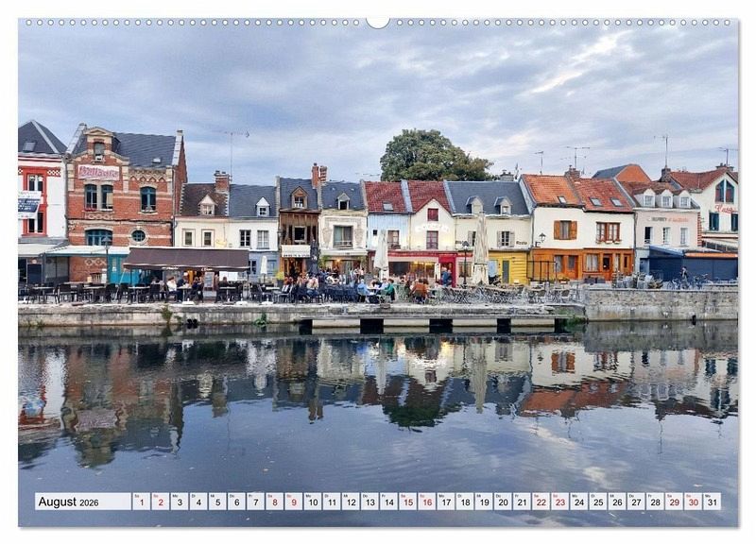
Task: Click the August 2026 month label
Action: 68,502
